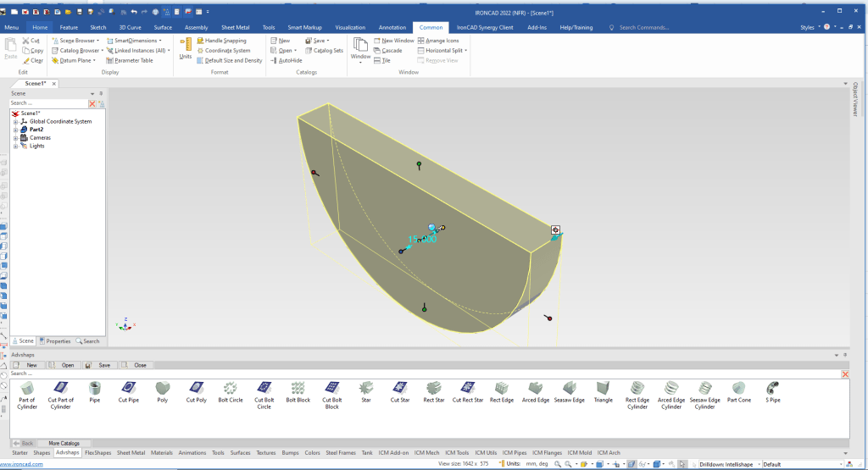Open the Shapes catalog tab
This screenshot has width=868, height=470.
coord(42,452)
